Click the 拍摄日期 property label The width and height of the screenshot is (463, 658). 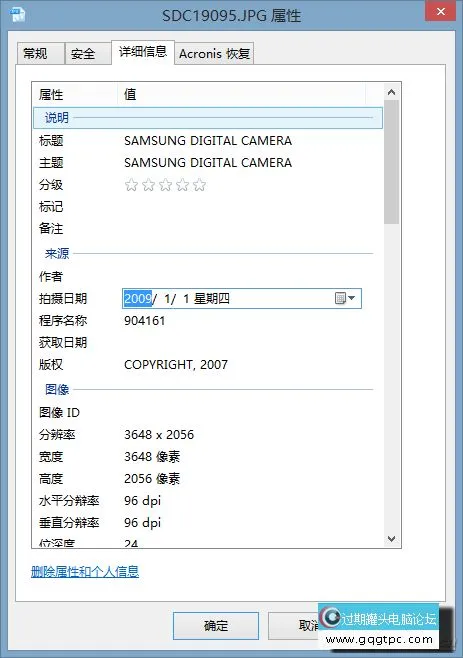[63, 298]
